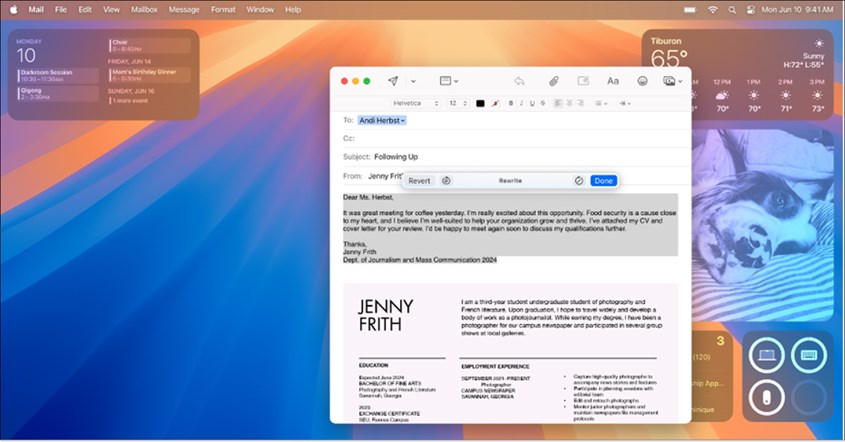The width and height of the screenshot is (845, 442).
Task: Open the Window menu
Action: coord(260,10)
